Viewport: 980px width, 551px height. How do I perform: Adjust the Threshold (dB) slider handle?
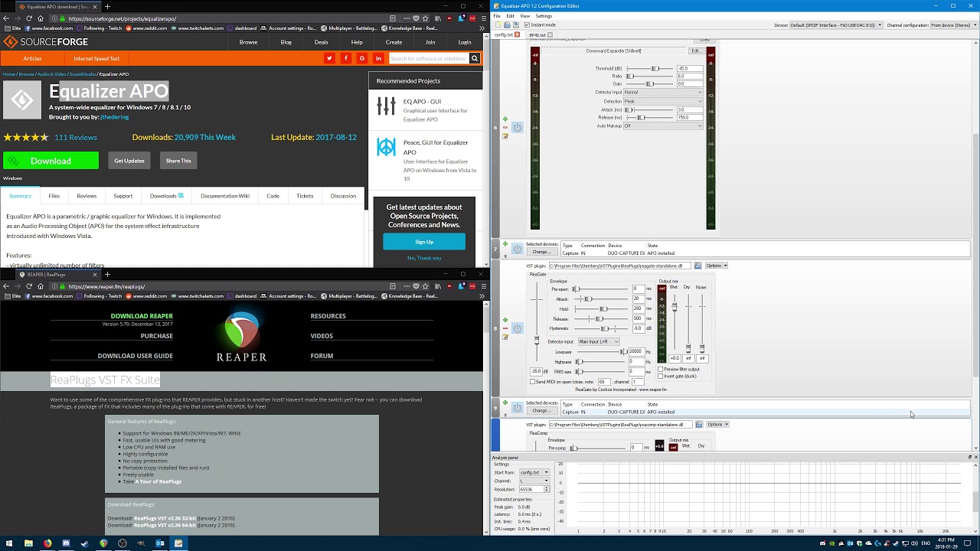[x=654, y=68]
